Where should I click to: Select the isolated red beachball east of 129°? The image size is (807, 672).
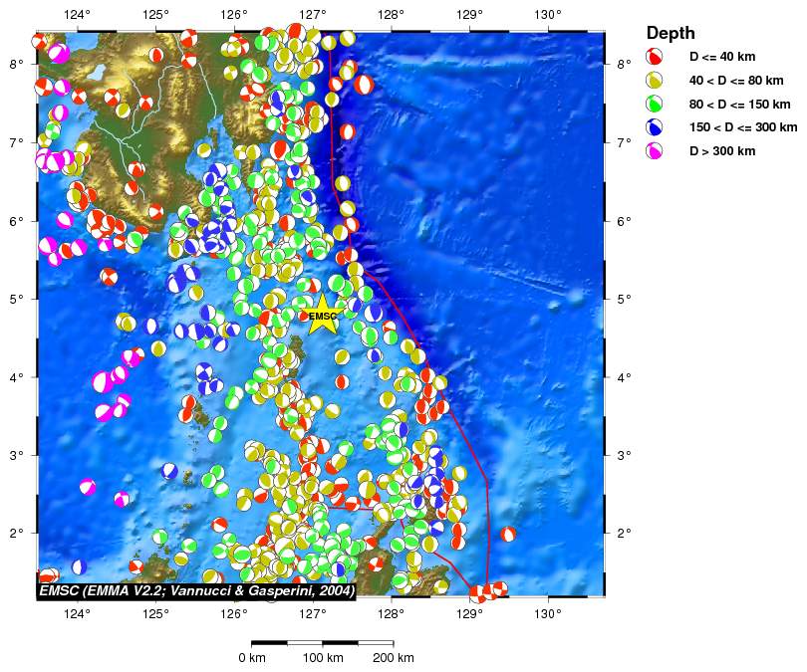click(507, 535)
